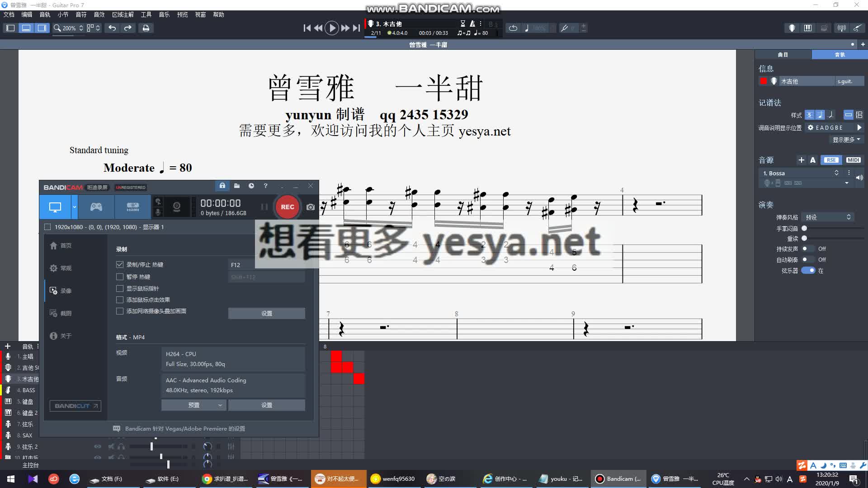Viewport: 868px width, 488px height.
Task: Open 弹奏风格 预设 dropdown
Action: point(827,217)
